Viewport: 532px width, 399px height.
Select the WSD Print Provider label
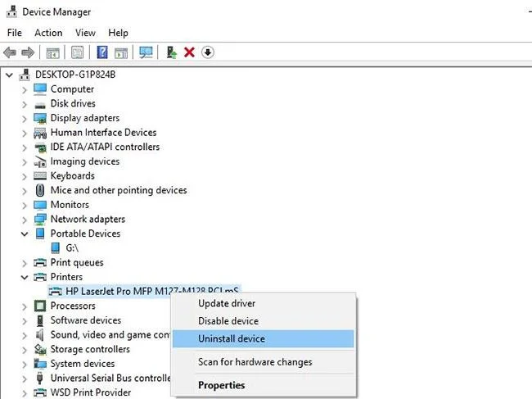pos(91,392)
